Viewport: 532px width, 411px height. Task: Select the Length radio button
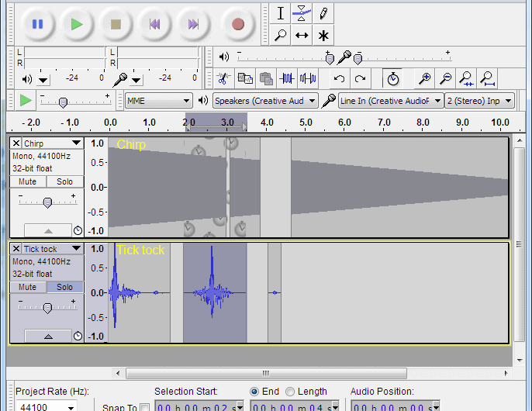click(x=290, y=392)
